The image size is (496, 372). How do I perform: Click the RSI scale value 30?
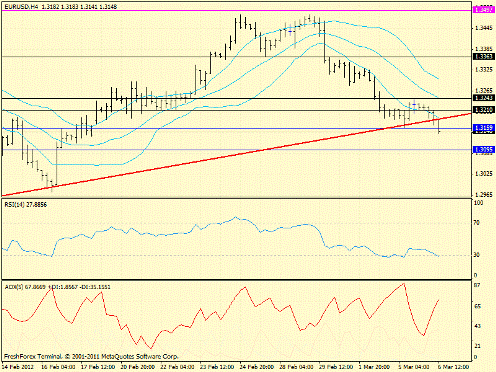pos(477,255)
